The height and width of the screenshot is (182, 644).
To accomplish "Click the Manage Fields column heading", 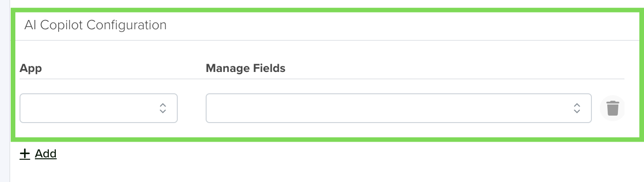I will 245,69.
